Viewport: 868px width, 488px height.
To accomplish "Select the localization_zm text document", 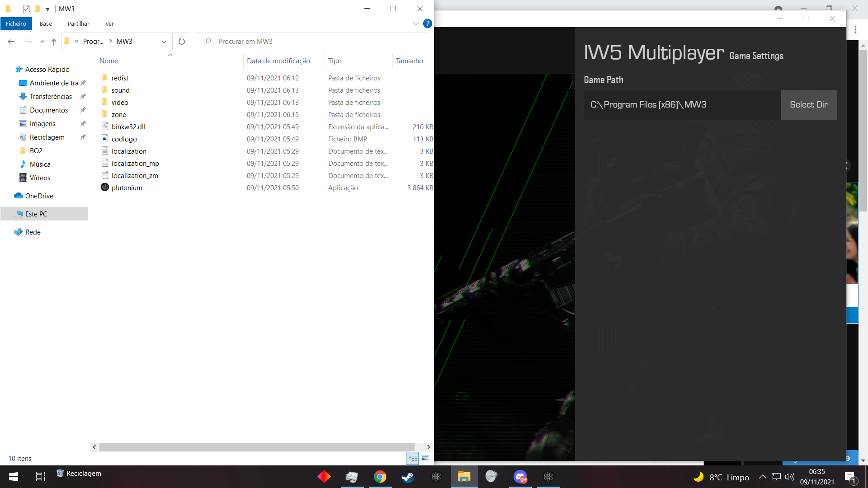I will coord(135,175).
